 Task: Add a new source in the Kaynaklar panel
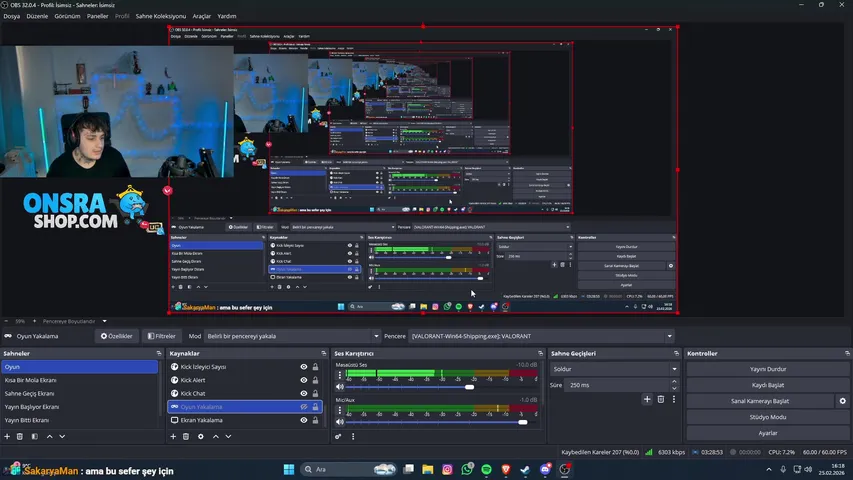173,436
